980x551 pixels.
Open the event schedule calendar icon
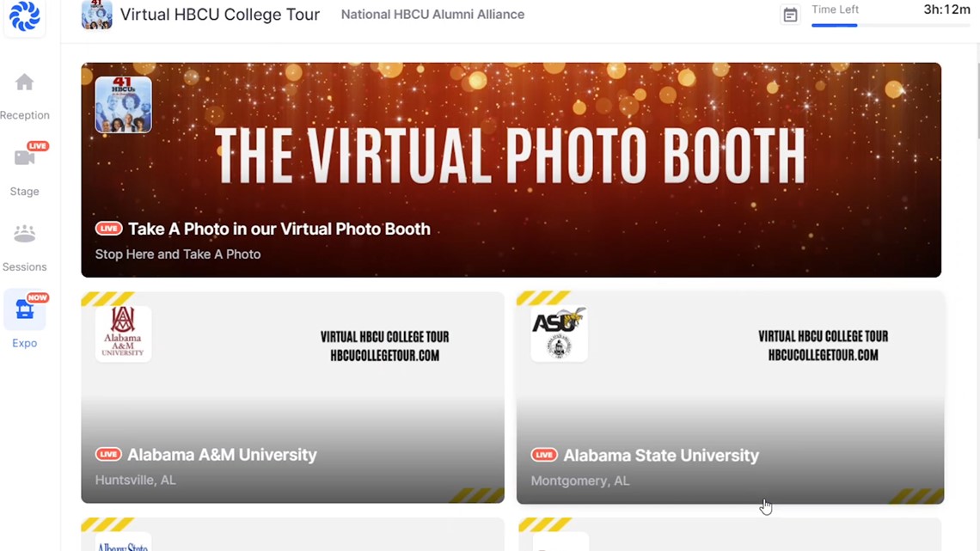click(790, 14)
